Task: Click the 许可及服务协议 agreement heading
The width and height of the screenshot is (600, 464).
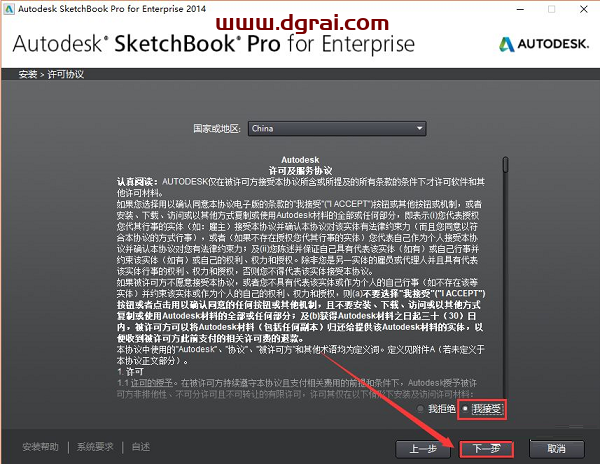Action: (x=300, y=171)
